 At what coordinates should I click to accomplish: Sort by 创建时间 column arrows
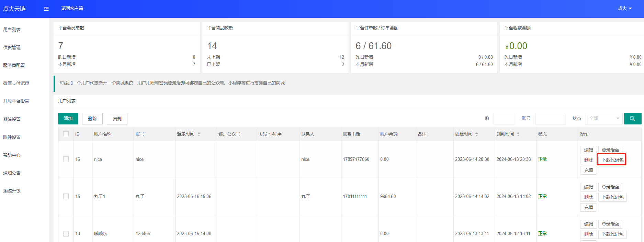tap(477, 134)
